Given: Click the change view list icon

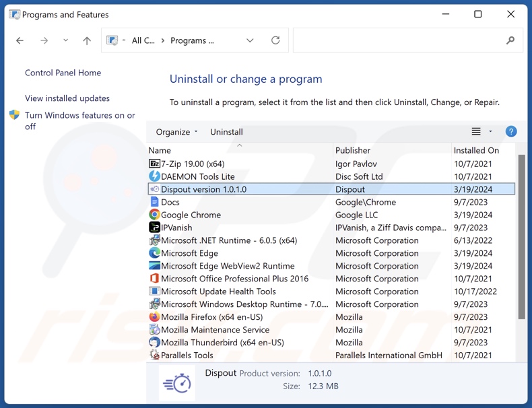Looking at the screenshot, I should [x=476, y=131].
